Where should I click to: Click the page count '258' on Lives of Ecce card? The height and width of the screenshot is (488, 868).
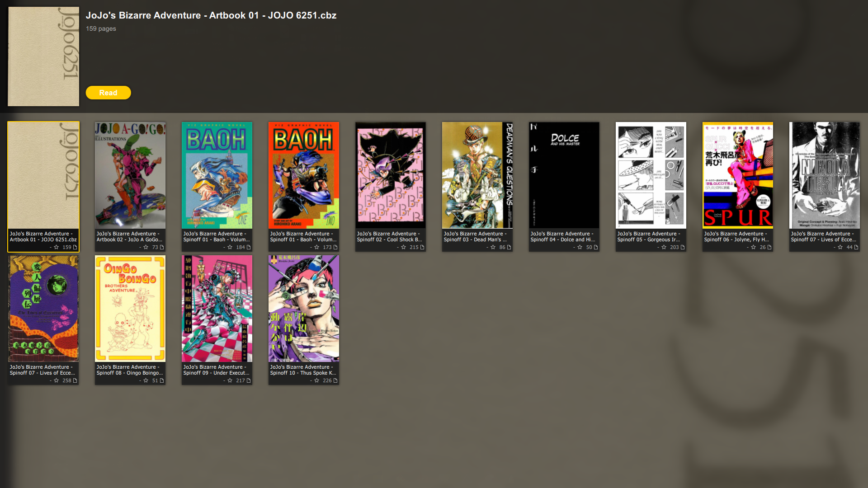tap(67, 380)
